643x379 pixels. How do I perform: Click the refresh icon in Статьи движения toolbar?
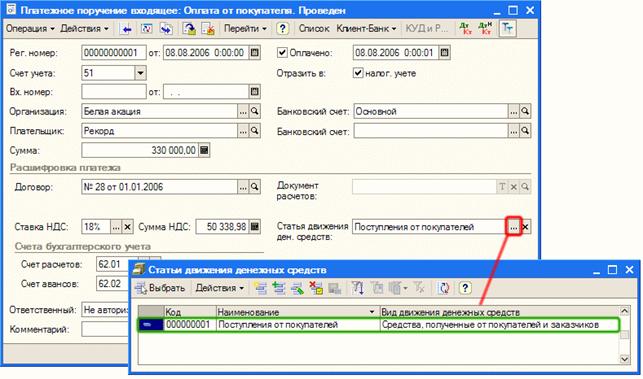(x=443, y=288)
